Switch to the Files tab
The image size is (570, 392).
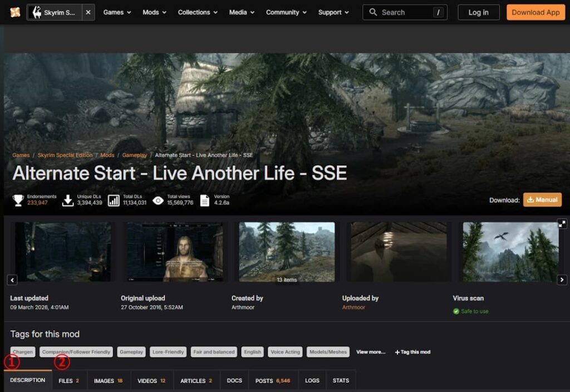tap(68, 381)
